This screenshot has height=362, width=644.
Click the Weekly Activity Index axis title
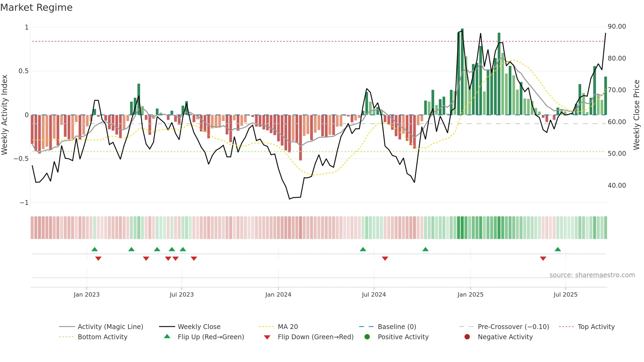pyautogui.click(x=5, y=115)
